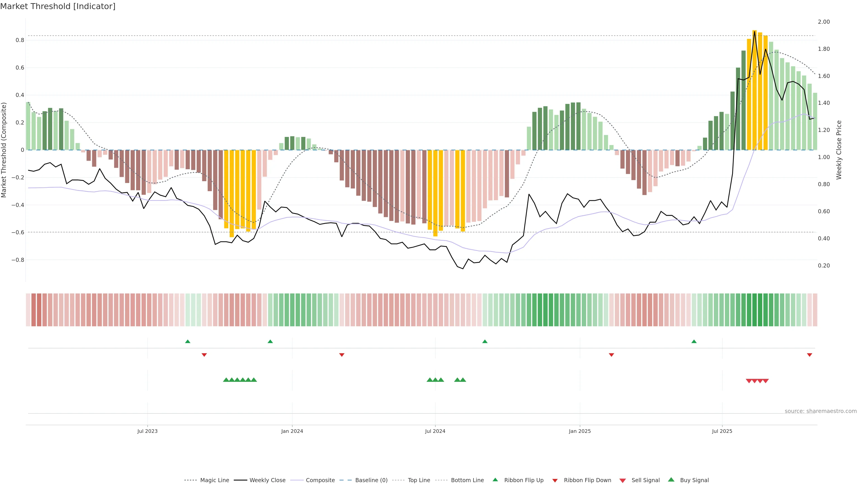Toggle the Composite legend entry

pos(320,480)
